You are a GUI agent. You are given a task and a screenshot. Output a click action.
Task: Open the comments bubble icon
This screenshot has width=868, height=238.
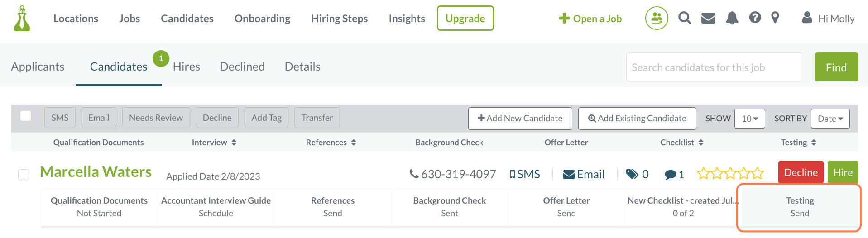pos(670,175)
